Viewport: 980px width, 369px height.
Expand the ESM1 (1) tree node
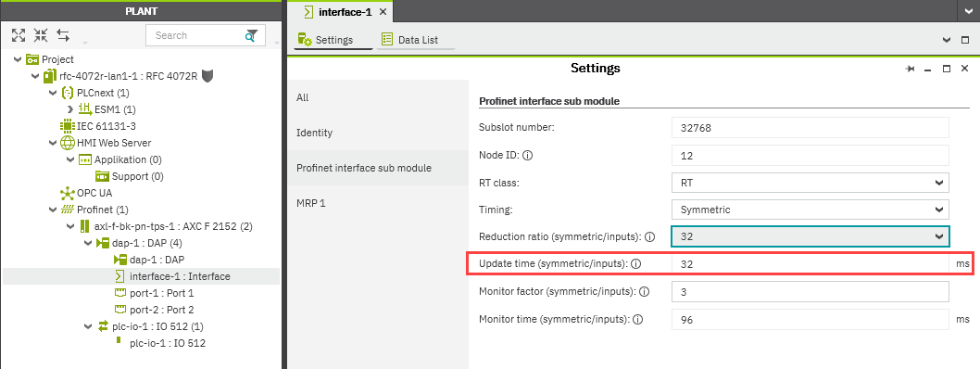point(70,109)
